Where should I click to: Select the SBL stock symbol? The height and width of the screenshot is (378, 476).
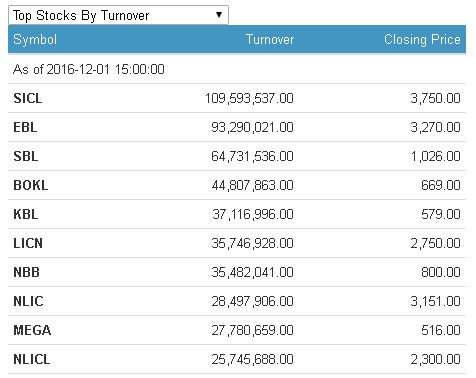pos(26,156)
